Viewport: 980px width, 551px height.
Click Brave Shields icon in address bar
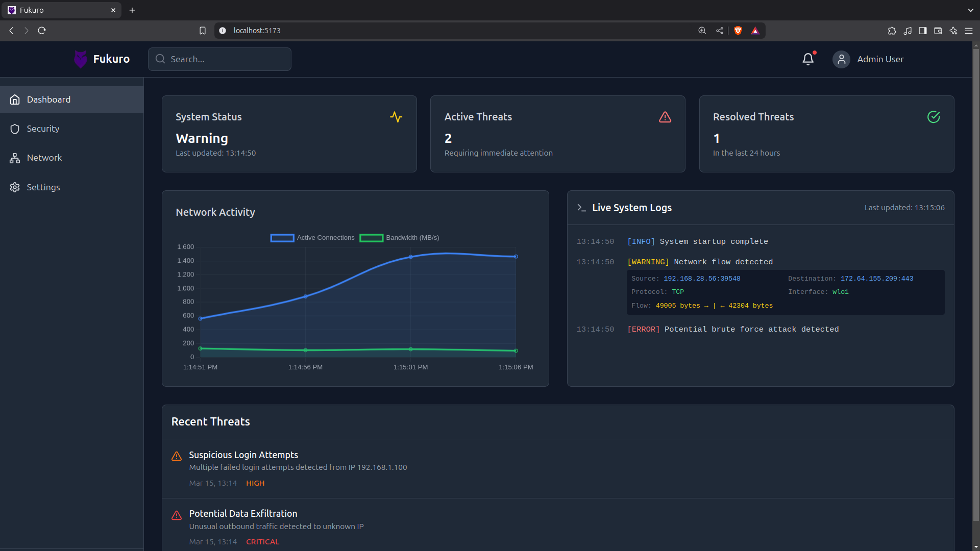[x=738, y=31]
